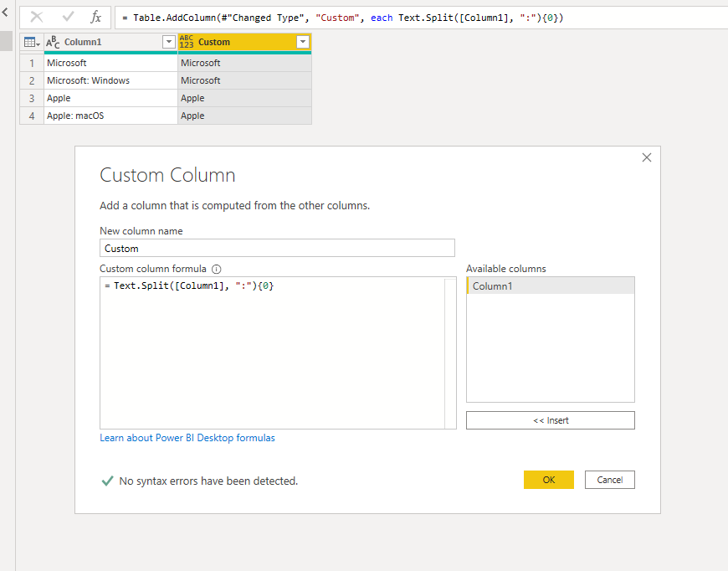Open the Column1 filter dropdown
728x571 pixels.
pyautogui.click(x=169, y=42)
